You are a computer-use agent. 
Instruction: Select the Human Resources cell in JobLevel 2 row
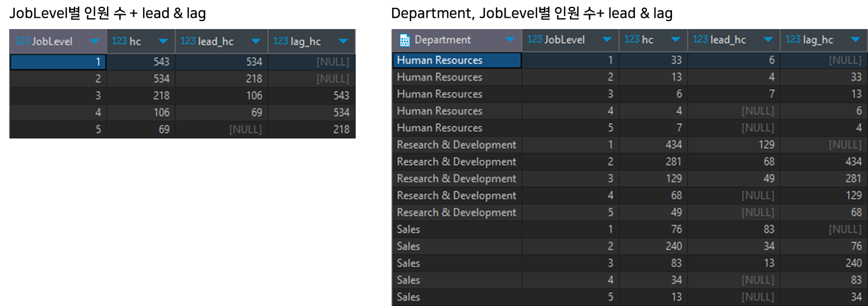[x=457, y=77]
